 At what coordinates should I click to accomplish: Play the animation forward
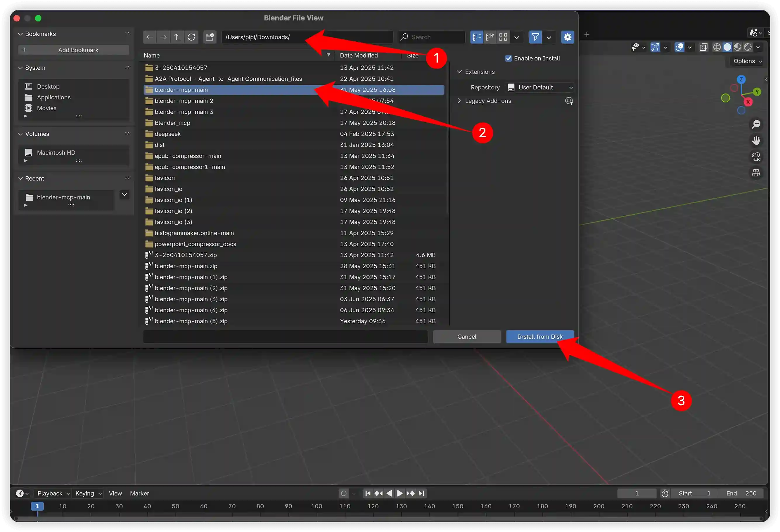click(400, 493)
